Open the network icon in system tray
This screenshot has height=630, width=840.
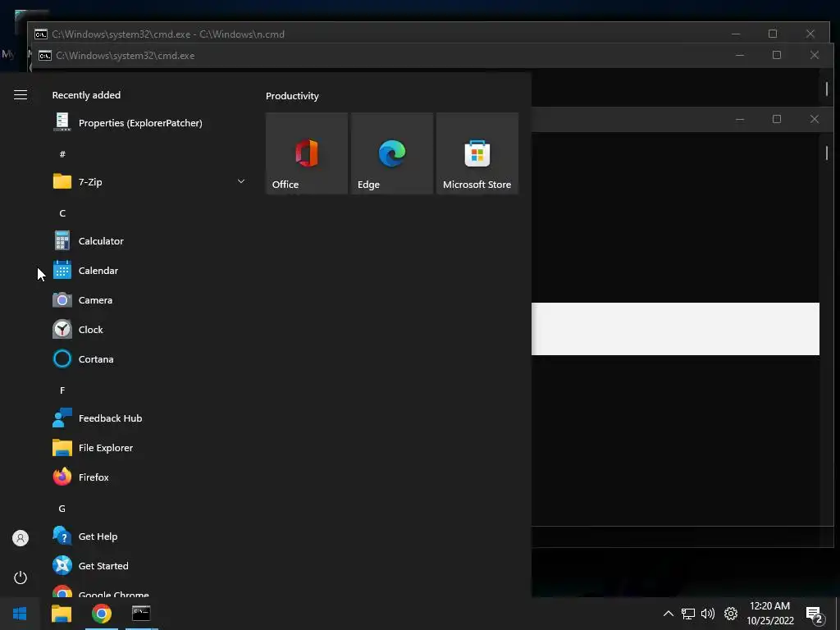click(x=688, y=614)
